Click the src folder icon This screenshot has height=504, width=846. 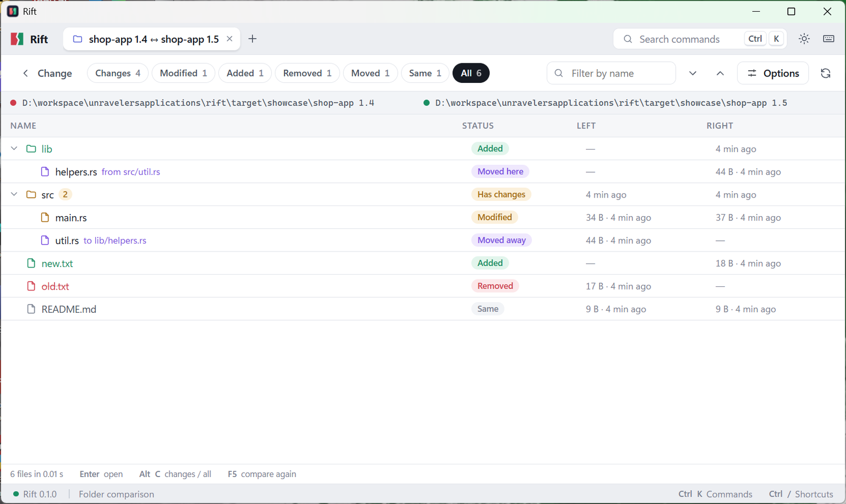[x=31, y=194]
